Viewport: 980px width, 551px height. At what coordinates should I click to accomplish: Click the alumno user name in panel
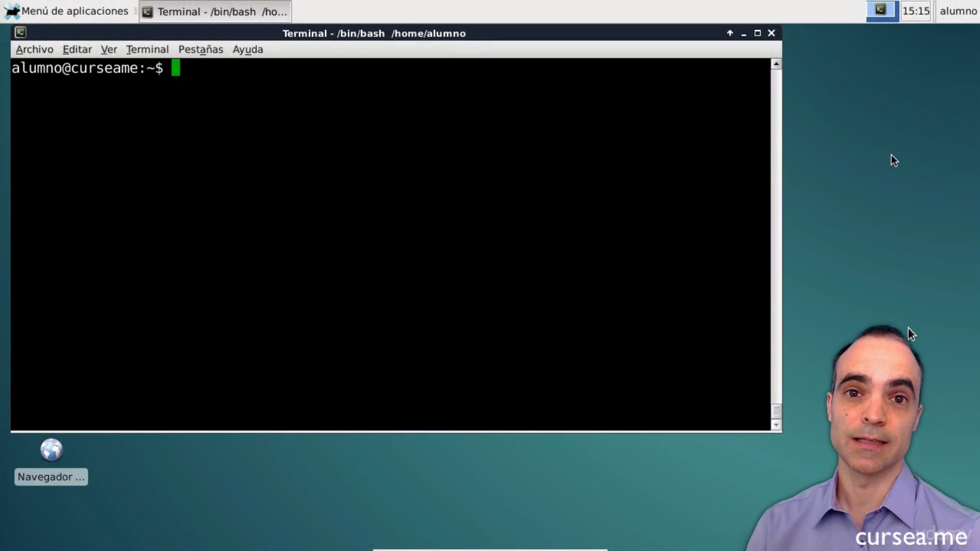coord(958,11)
